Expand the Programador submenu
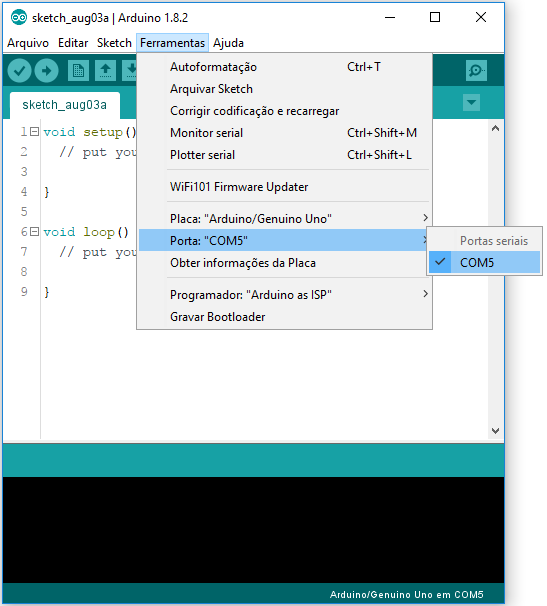This screenshot has height=606, width=547. click(284, 294)
